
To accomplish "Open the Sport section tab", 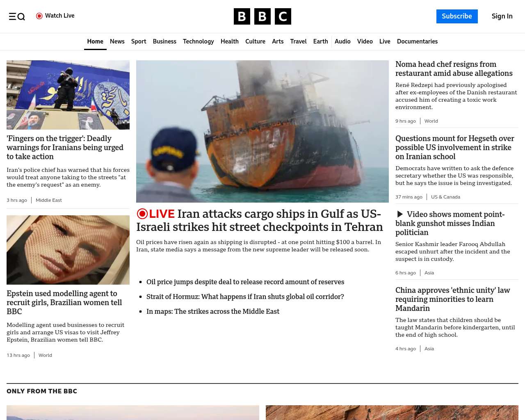I will click(139, 41).
